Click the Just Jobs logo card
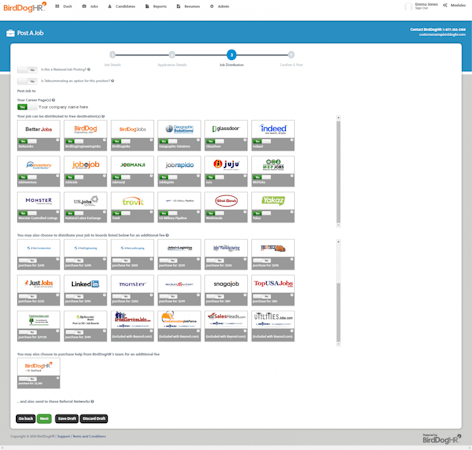The image size is (472, 450). coord(39,284)
